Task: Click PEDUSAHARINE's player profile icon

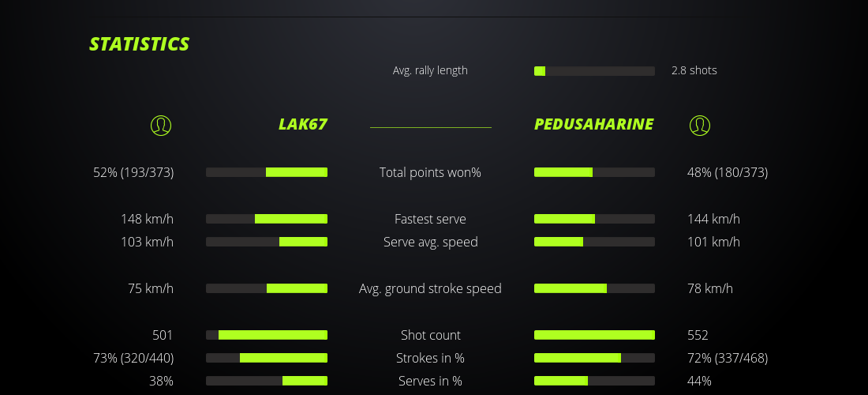Action: (700, 125)
